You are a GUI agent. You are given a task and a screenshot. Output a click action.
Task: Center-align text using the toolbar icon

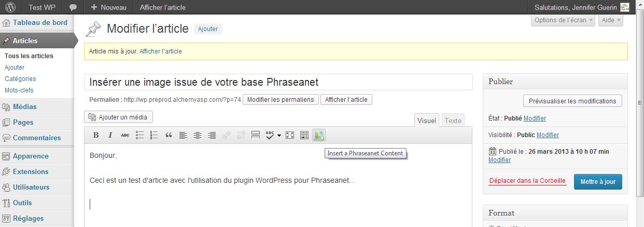click(198, 135)
